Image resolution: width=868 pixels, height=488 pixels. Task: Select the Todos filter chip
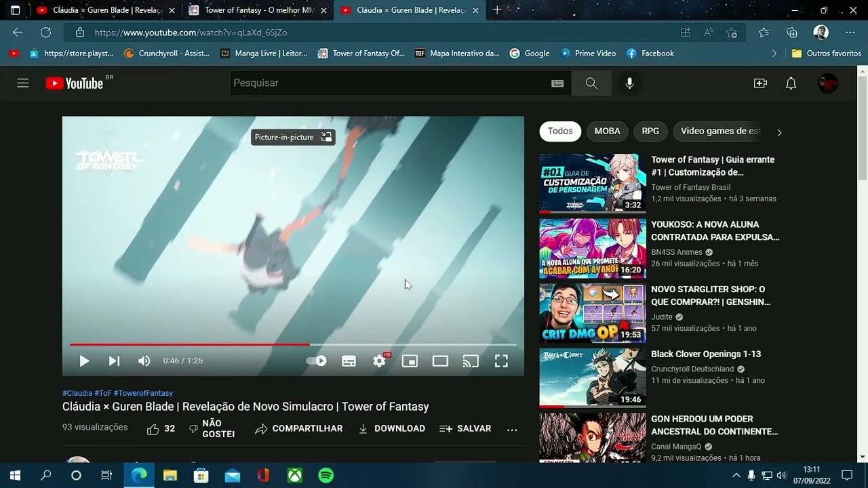tap(560, 131)
